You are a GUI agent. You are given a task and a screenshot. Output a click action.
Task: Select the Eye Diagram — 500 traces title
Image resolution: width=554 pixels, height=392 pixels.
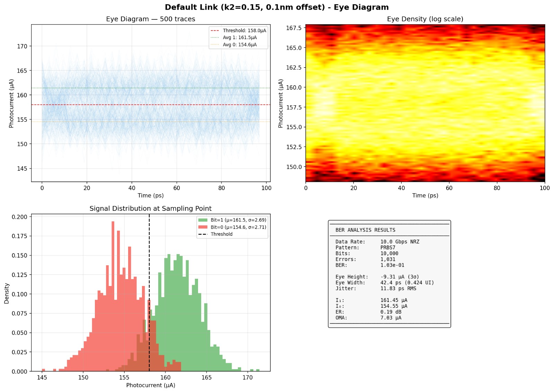tap(151, 19)
